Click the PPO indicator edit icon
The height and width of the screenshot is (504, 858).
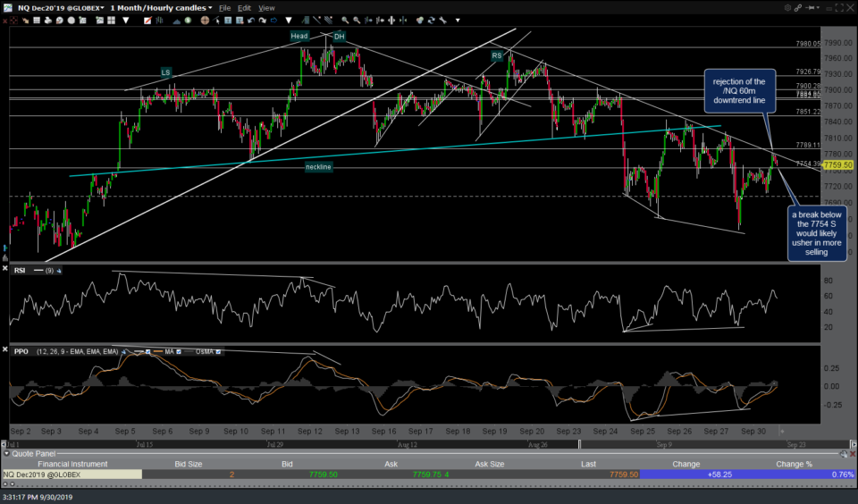pos(123,351)
